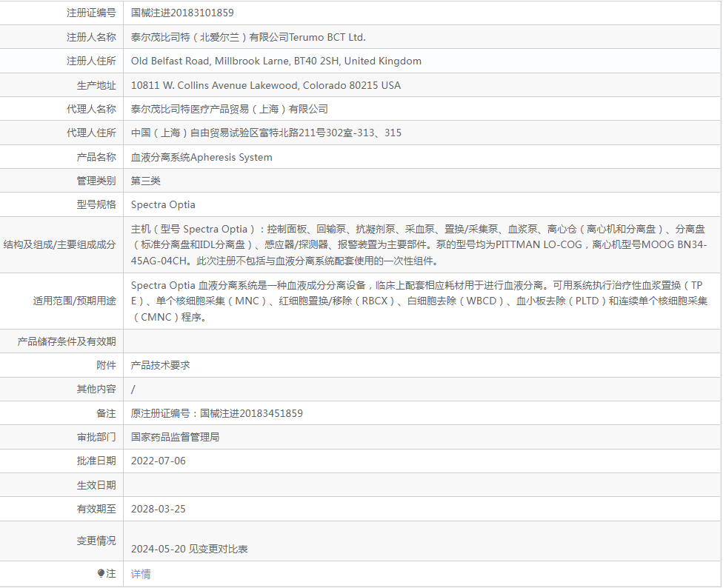Click the 管理类别 label
726x588 pixels.
pyautogui.click(x=96, y=181)
